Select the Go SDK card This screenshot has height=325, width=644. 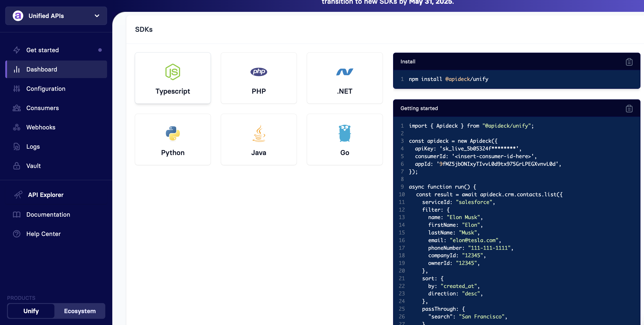[345, 139]
